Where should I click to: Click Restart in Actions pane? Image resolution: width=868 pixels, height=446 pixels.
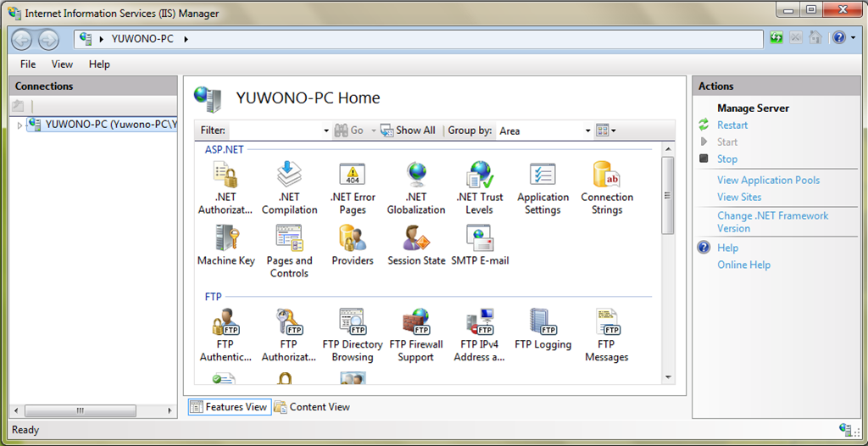732,125
